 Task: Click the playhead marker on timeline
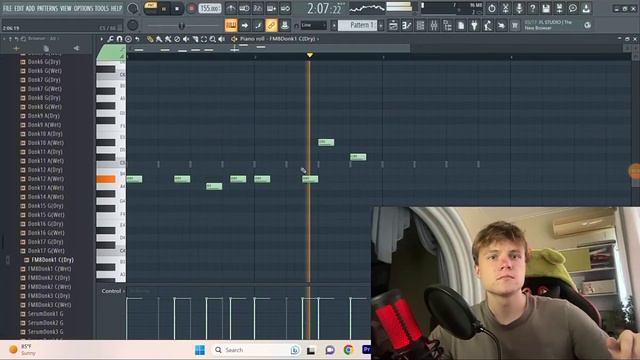pyautogui.click(x=310, y=55)
